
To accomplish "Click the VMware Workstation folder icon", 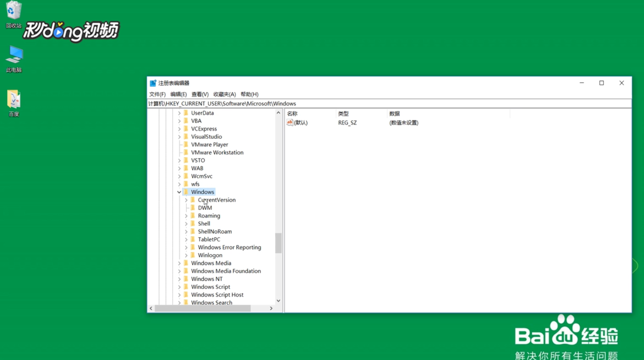I will click(186, 153).
